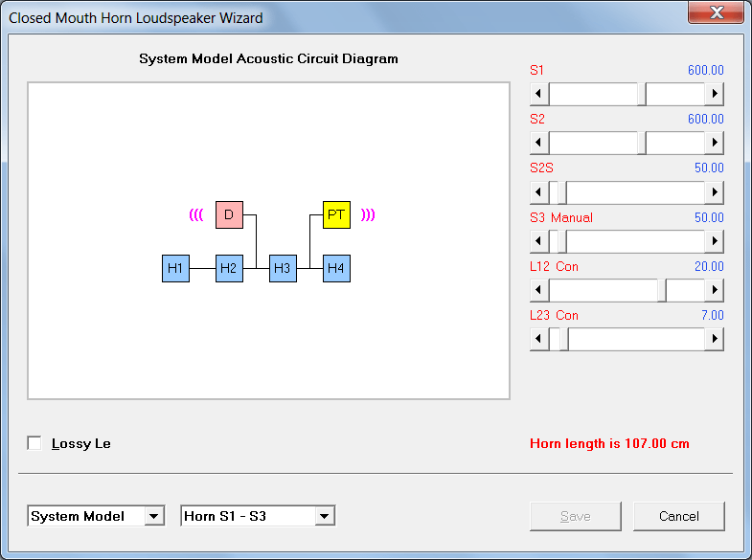Click the left arrow of S2 slider
This screenshot has width=752, height=560.
pos(539,143)
